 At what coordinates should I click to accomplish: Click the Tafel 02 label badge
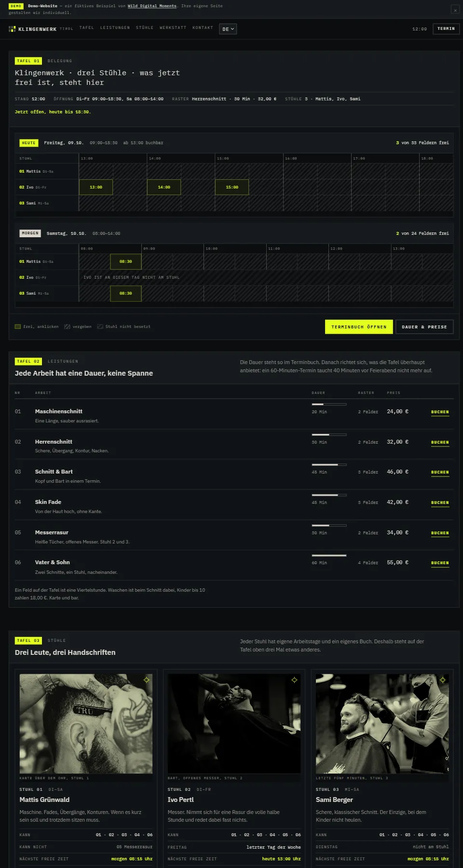(28, 361)
